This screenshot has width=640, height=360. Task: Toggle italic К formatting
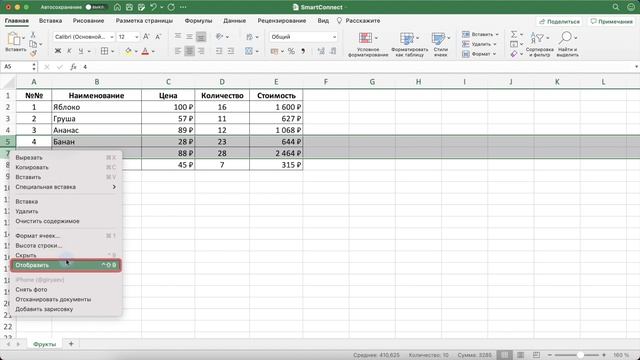69,51
